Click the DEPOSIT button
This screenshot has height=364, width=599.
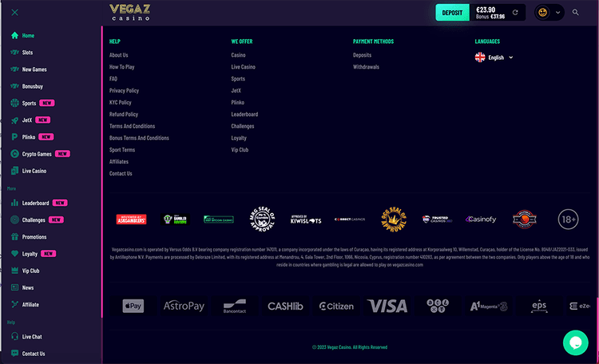coord(452,13)
